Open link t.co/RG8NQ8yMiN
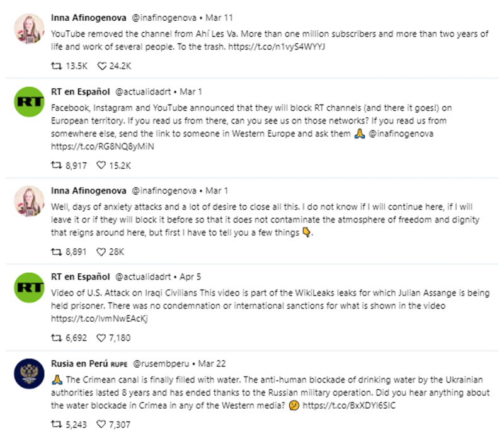 (103, 147)
